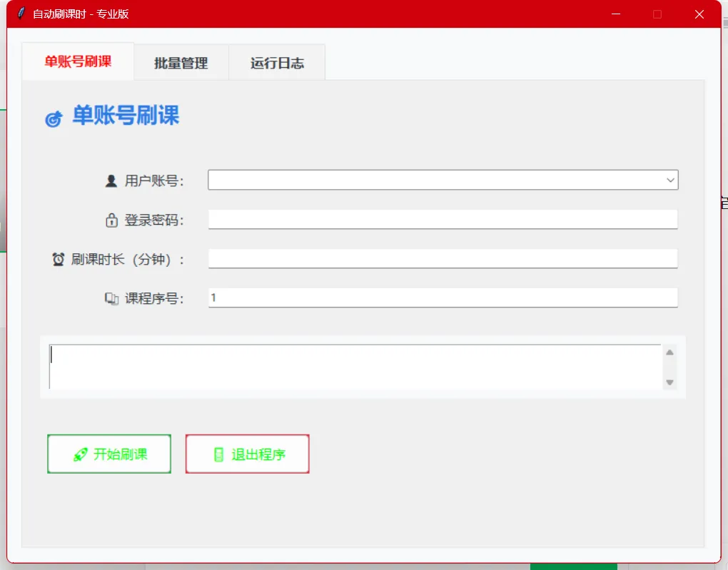
Task: Click the 开始刷课 button
Action: [109, 454]
